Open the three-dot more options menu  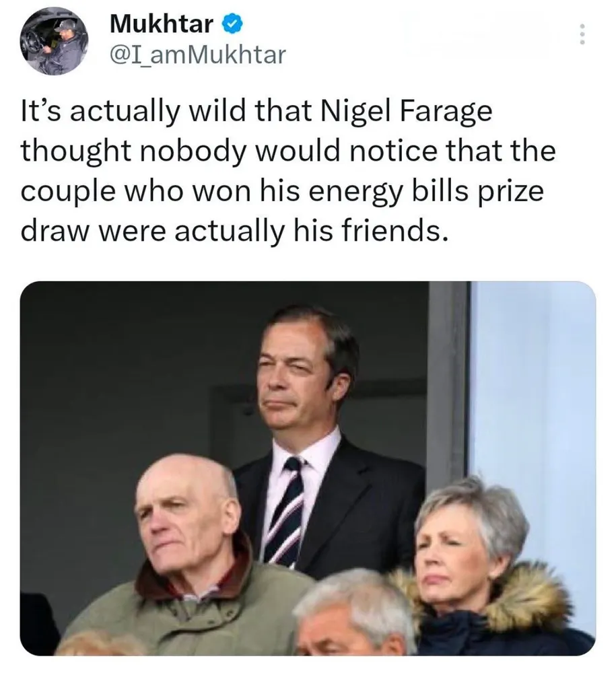pyautogui.click(x=582, y=35)
